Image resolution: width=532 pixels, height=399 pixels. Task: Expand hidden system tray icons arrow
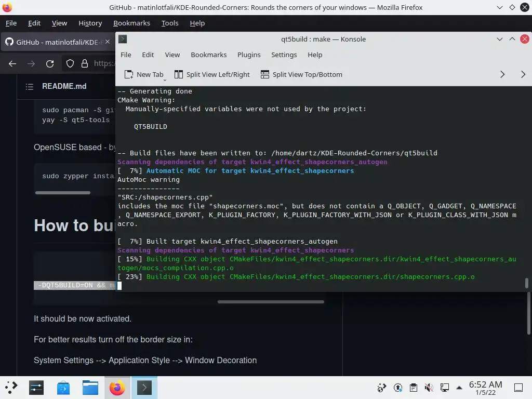pyautogui.click(x=459, y=388)
